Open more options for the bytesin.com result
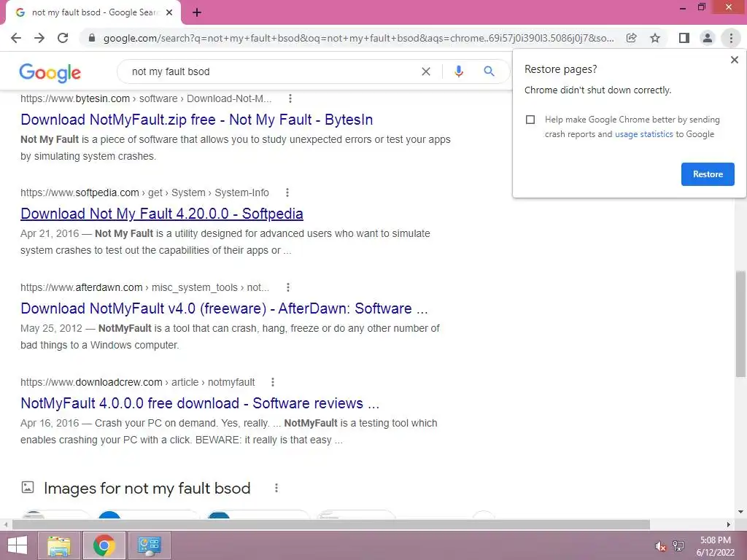747x560 pixels. pyautogui.click(x=290, y=98)
